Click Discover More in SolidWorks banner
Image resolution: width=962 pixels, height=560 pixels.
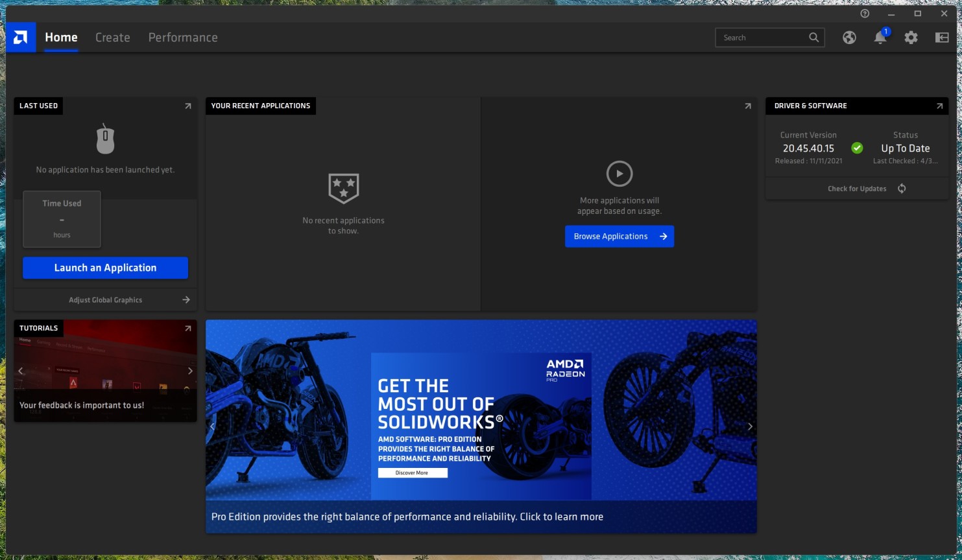(x=413, y=472)
